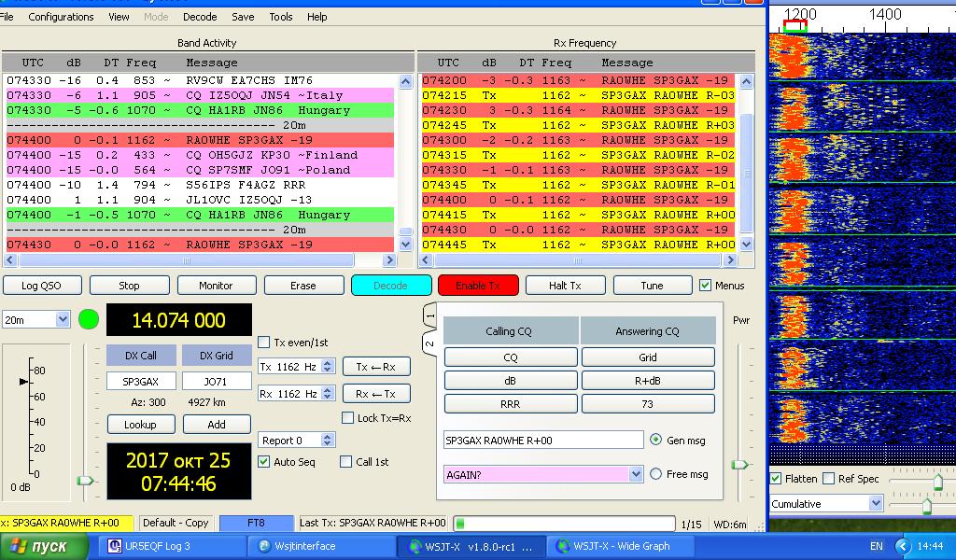Open the Decode menu
Screen dimensions: 956x560
click(200, 17)
